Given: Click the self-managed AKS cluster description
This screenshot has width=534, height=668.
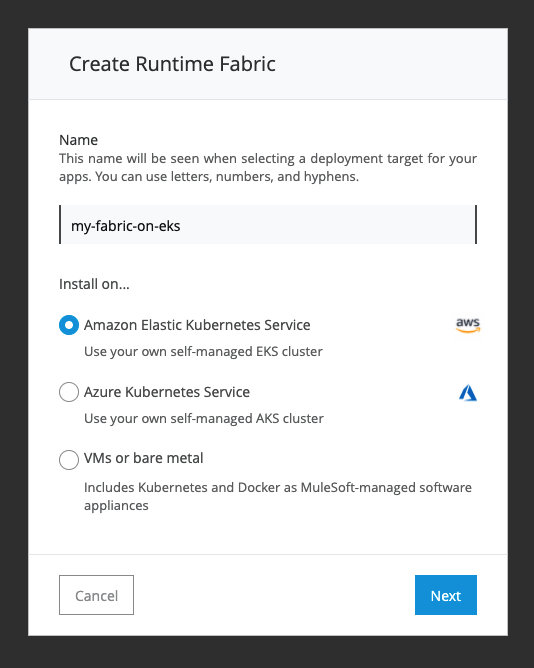Looking at the screenshot, I should [x=204, y=418].
